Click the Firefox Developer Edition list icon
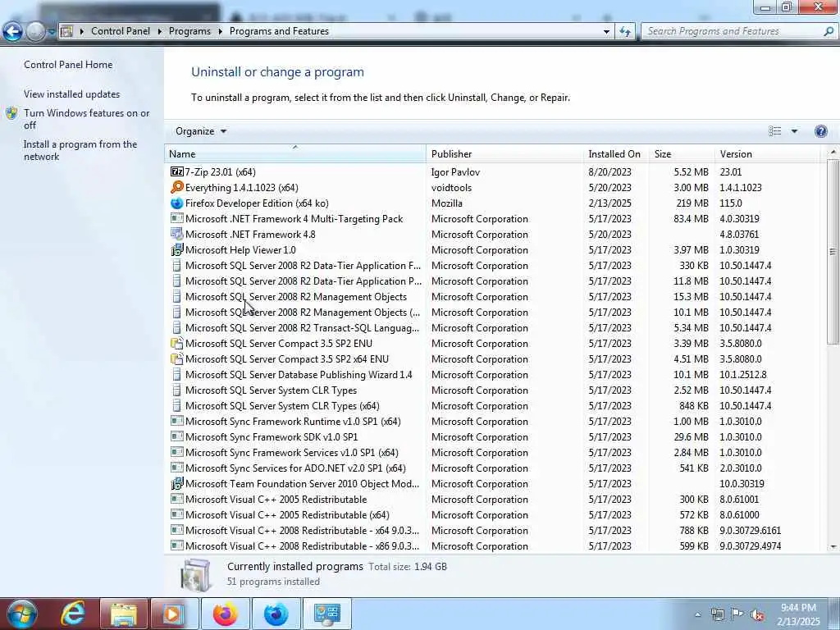The height and width of the screenshot is (630, 840). click(177, 203)
